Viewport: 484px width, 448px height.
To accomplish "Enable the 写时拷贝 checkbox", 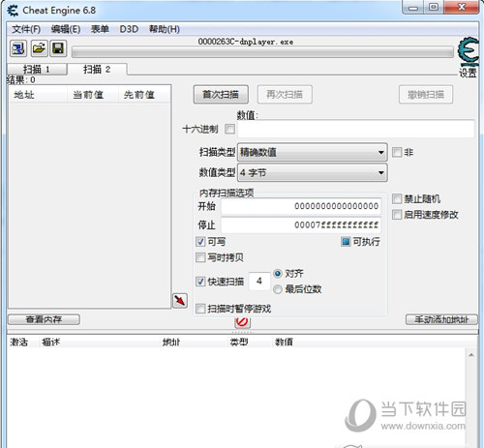I will pyautogui.click(x=200, y=257).
